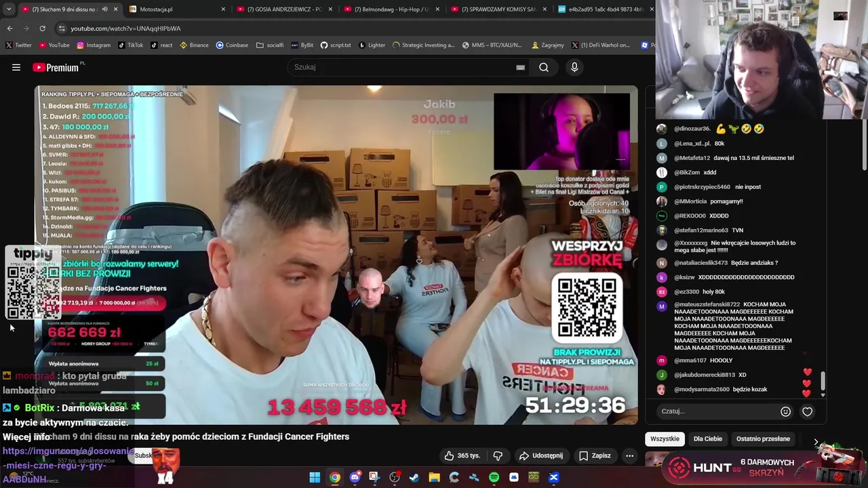Open the script.txt GitHub bookmark

[336, 45]
